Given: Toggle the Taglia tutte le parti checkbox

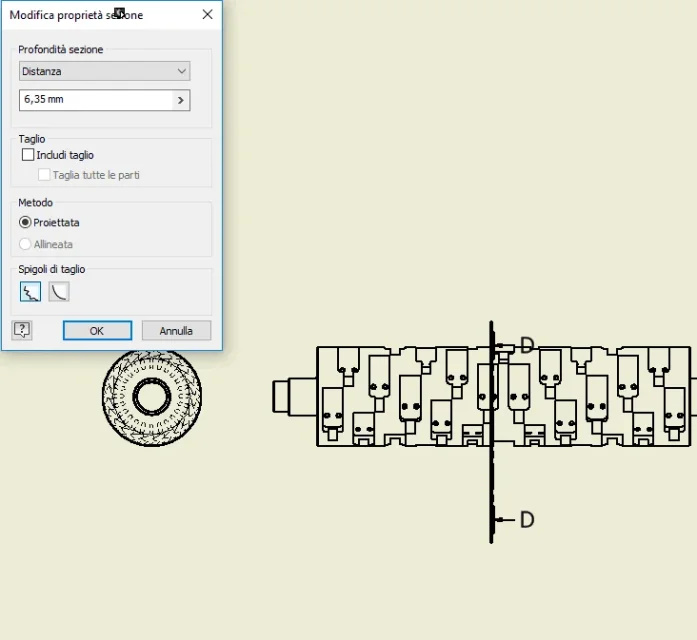Looking at the screenshot, I should pos(44,175).
